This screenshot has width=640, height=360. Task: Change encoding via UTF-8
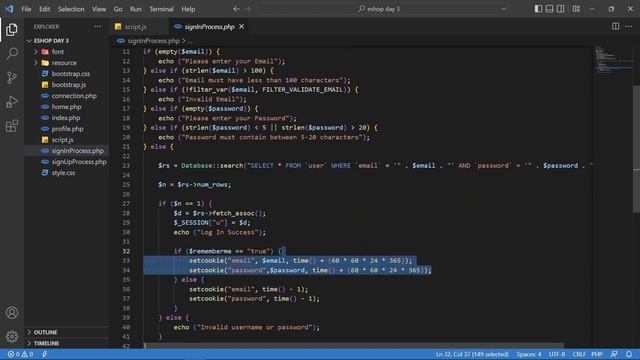557,354
